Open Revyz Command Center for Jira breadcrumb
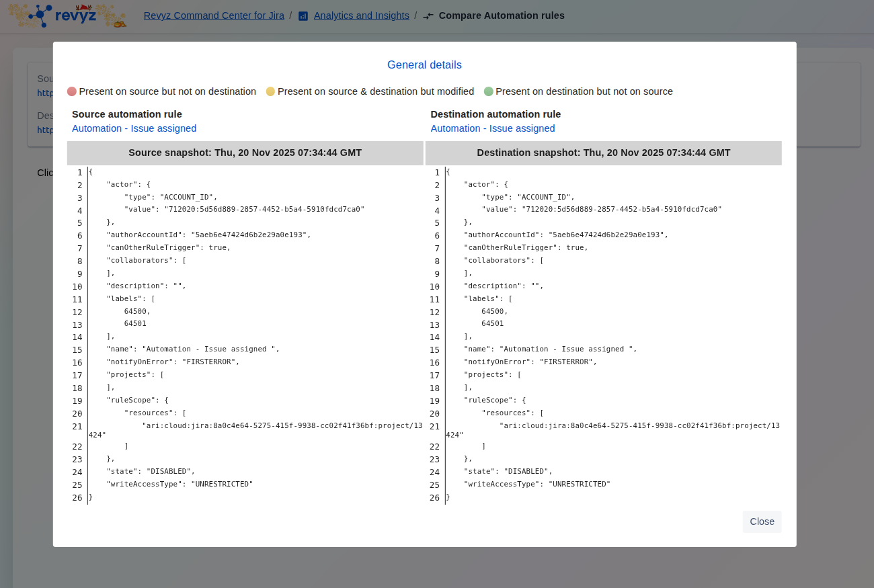 (x=214, y=15)
